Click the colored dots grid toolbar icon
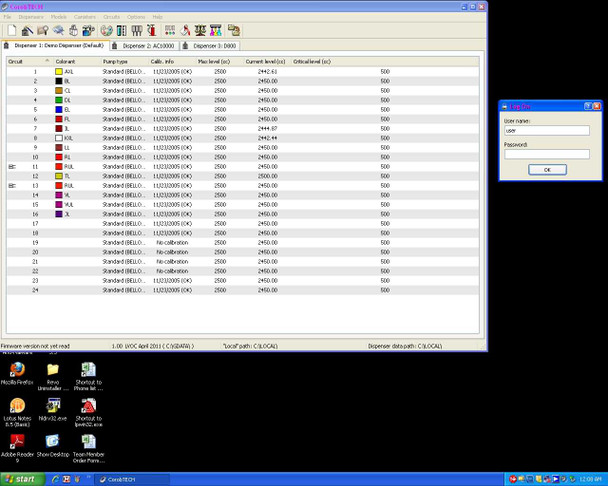Viewport: 608px width, 486px height. click(170, 30)
